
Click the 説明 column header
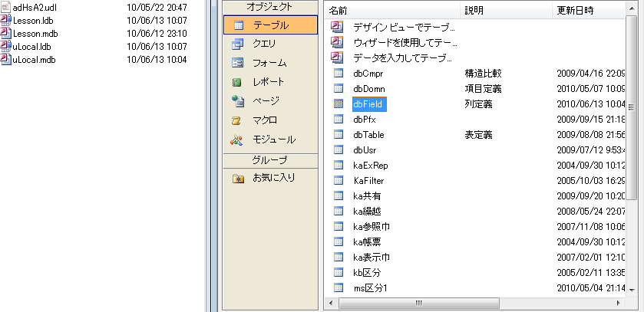tap(507, 11)
